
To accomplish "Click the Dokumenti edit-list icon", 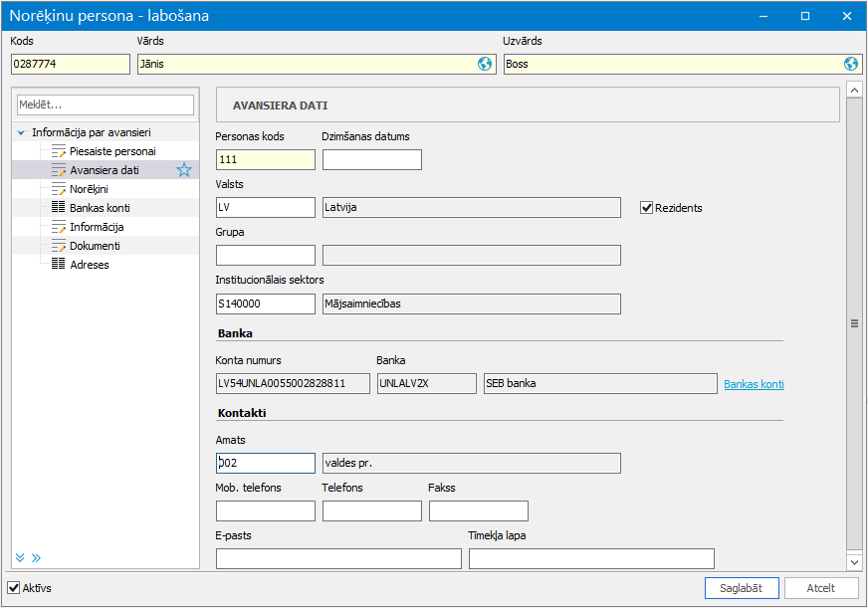I will [58, 246].
